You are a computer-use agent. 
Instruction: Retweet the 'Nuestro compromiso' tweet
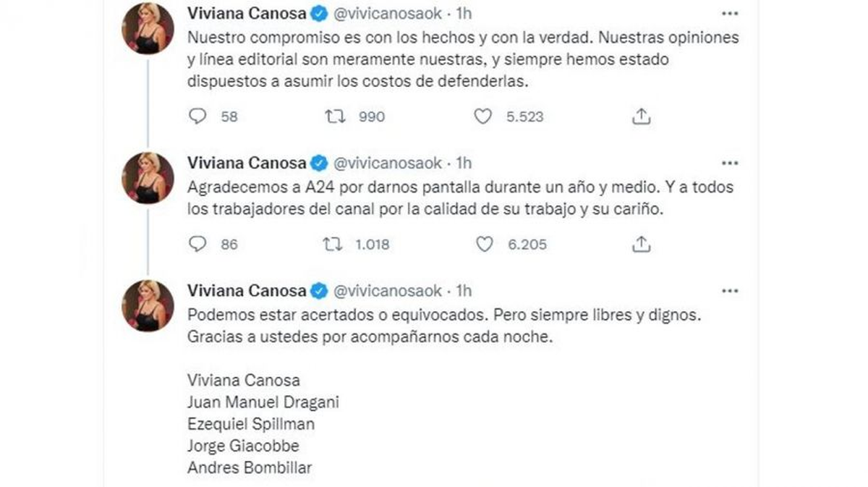click(x=336, y=117)
